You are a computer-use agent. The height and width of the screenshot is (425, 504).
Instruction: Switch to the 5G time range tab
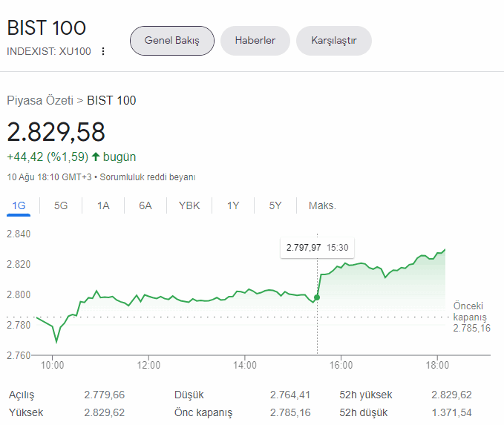tap(61, 205)
